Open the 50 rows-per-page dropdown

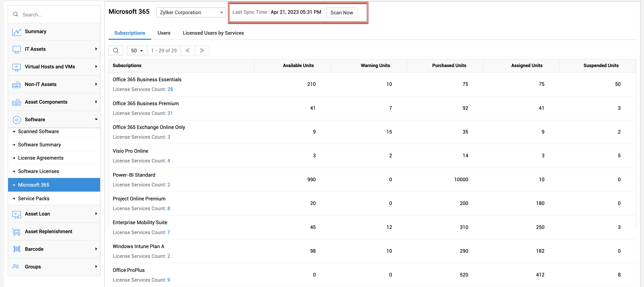[137, 51]
